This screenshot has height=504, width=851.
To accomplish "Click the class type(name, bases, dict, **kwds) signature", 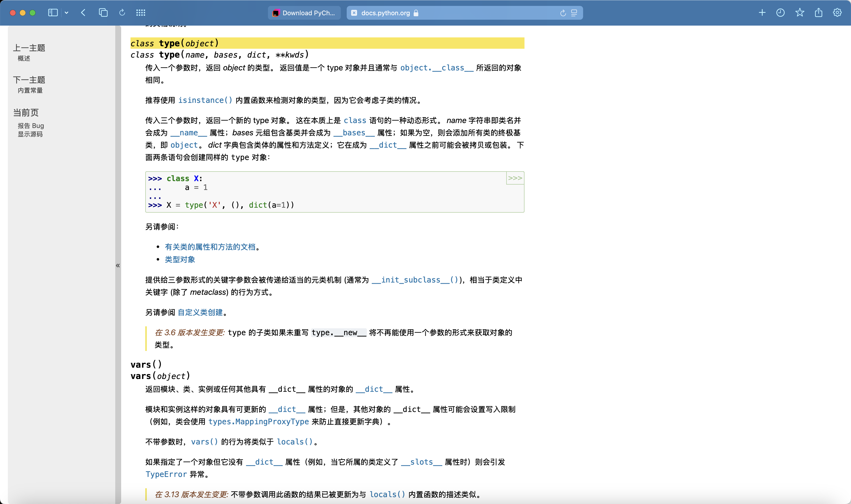I will pos(219,55).
